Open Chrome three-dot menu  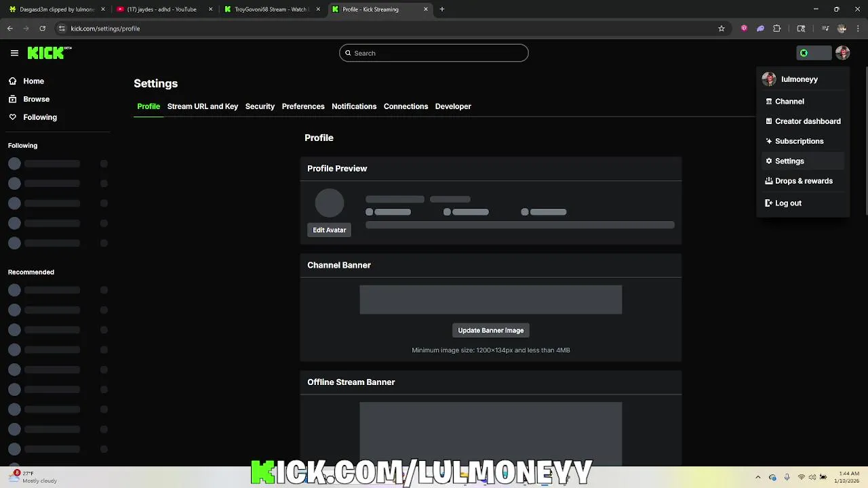coord(858,28)
